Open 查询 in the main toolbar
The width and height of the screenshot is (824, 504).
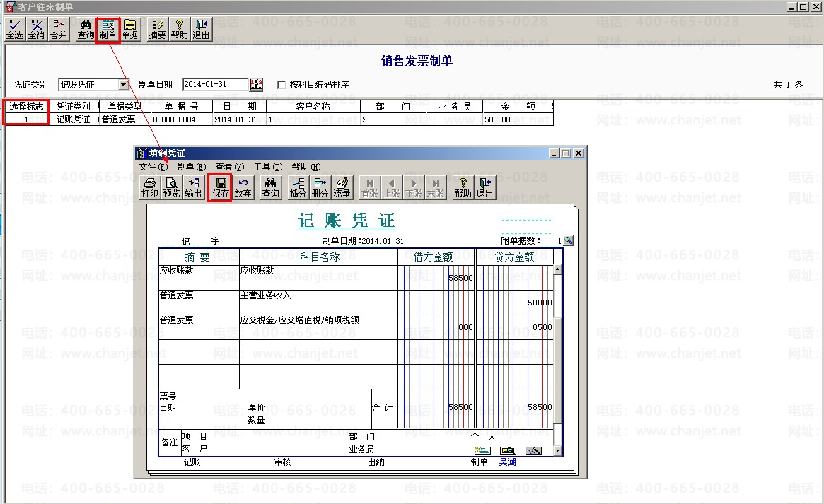pos(86,30)
